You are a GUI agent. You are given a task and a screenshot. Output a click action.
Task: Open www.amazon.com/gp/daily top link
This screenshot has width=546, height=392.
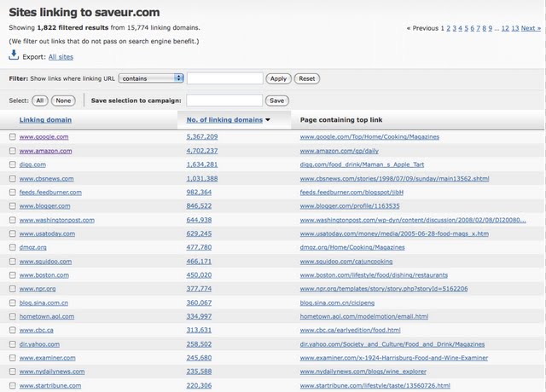pyautogui.click(x=340, y=151)
